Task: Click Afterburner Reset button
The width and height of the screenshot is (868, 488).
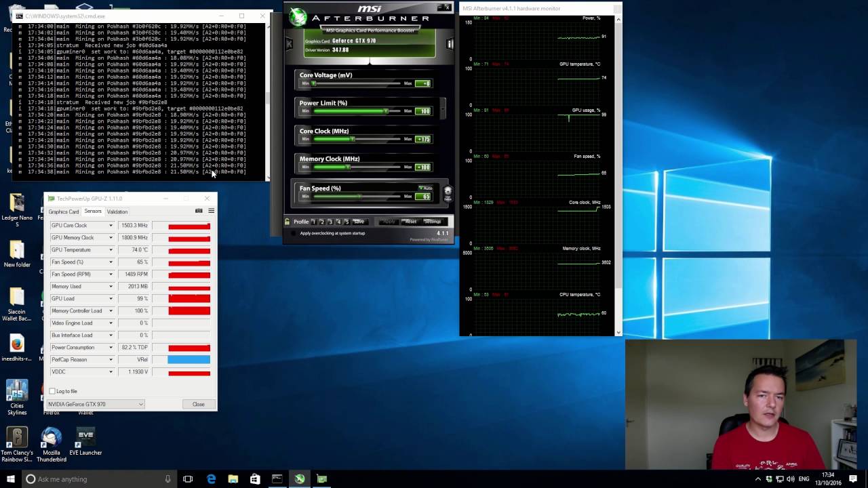Action: [410, 222]
